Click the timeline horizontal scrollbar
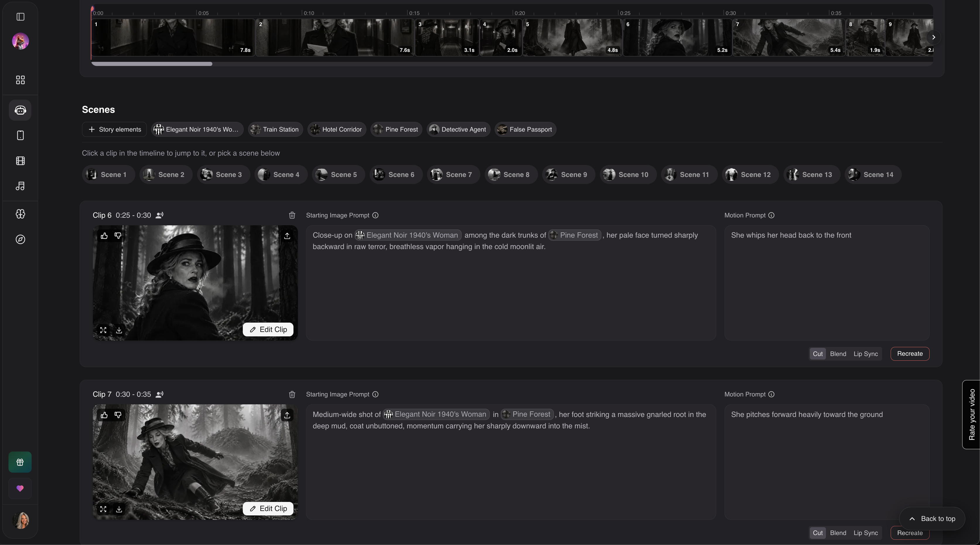980x545 pixels. pyautogui.click(x=152, y=64)
